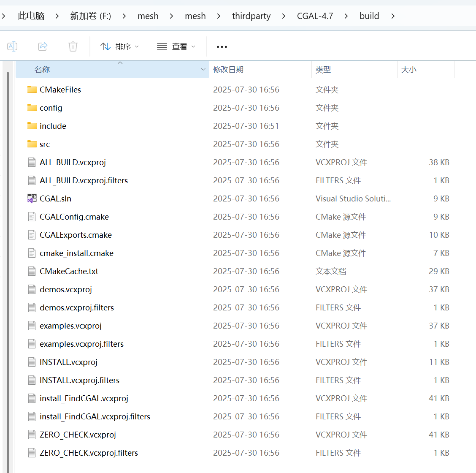Click the Delete trash icon
The height and width of the screenshot is (473, 476).
pos(73,46)
